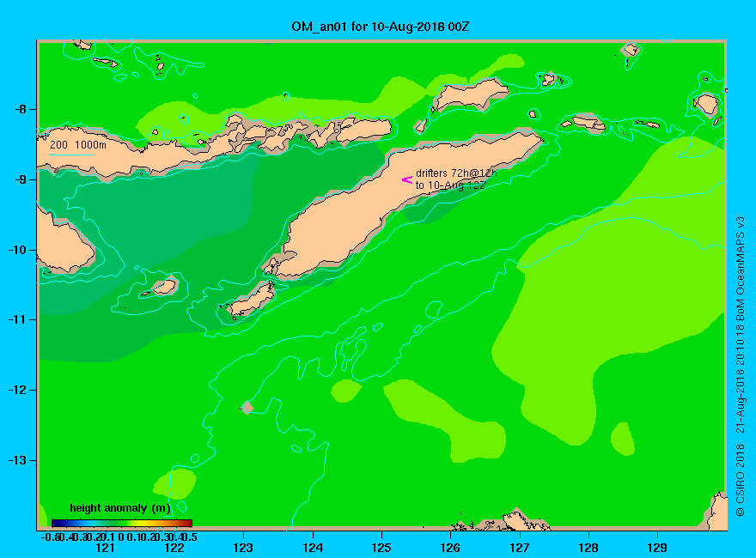Click the 'drifters 72h@12h' label
Image resolution: width=756 pixels, height=558 pixels.
tap(456, 173)
